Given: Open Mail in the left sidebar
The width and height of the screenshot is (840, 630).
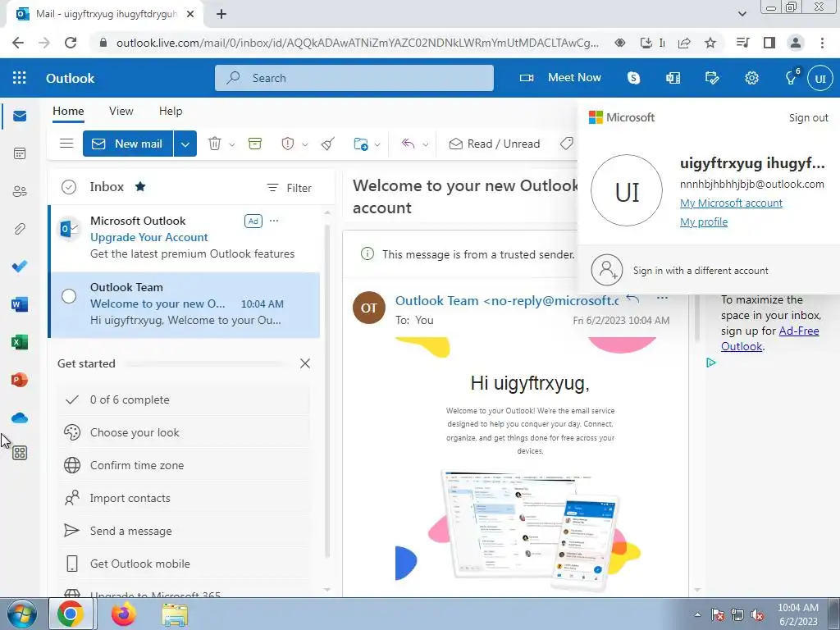Looking at the screenshot, I should [20, 116].
